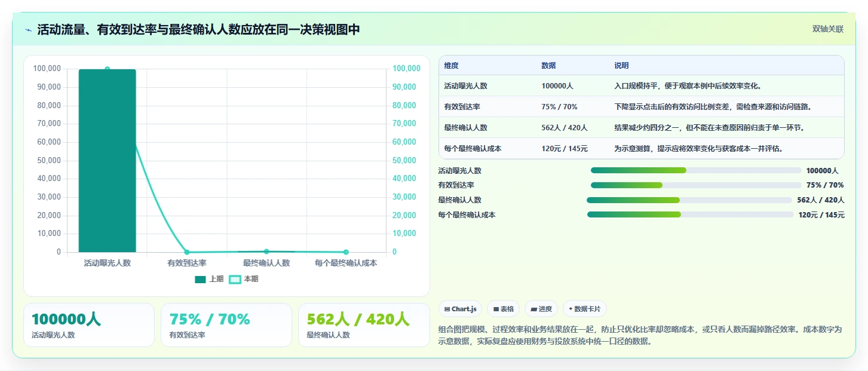The image size is (868, 371).
Task: Select the Chart.js tag chip
Action: tap(461, 309)
